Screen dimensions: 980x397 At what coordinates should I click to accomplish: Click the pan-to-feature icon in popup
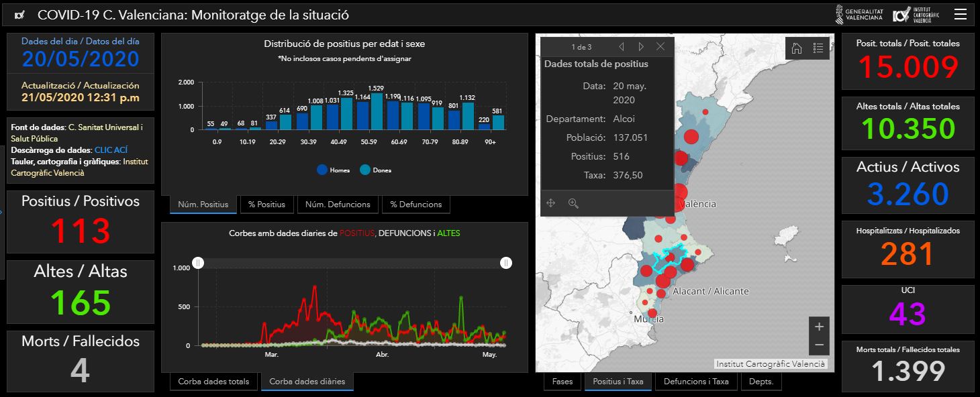551,203
